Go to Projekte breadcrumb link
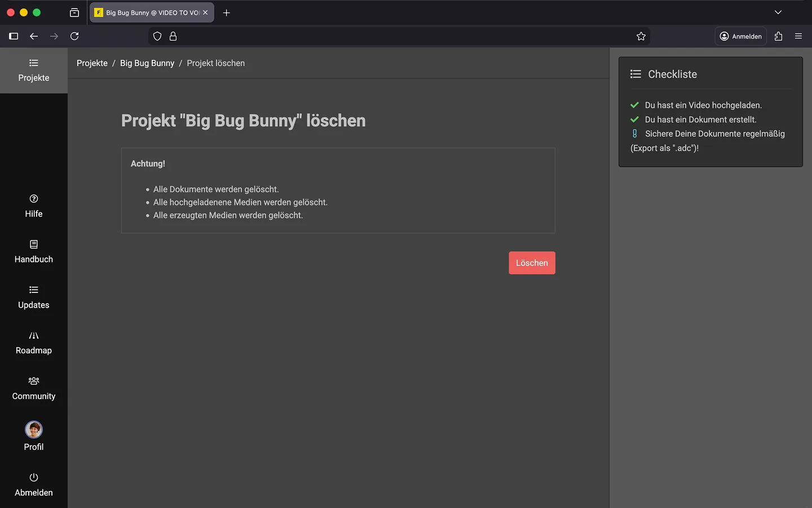Image resolution: width=812 pixels, height=508 pixels. pyautogui.click(x=92, y=63)
